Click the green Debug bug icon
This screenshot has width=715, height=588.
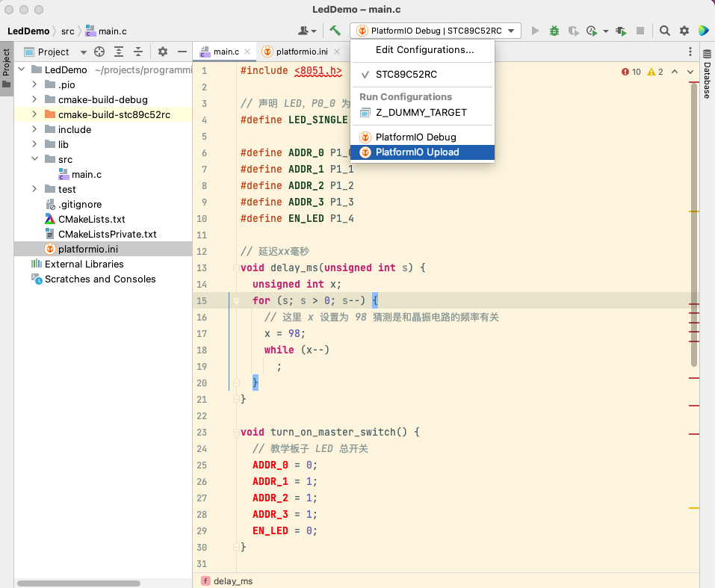point(554,31)
